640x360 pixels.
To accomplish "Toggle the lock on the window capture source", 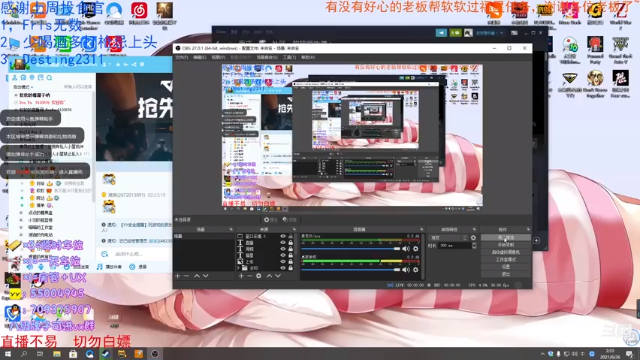I will point(291,236).
